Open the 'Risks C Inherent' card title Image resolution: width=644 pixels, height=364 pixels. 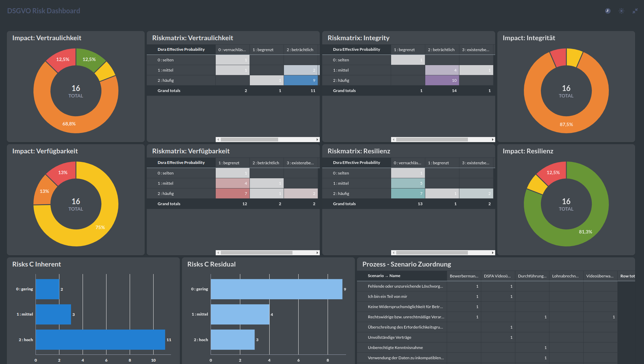click(37, 264)
